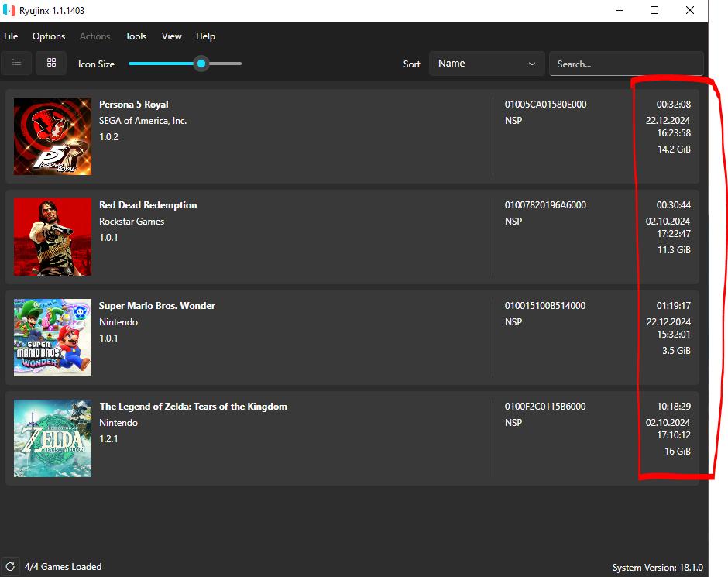The image size is (728, 577).
Task: Click title ID 01007820196A6000
Action: coord(545,205)
